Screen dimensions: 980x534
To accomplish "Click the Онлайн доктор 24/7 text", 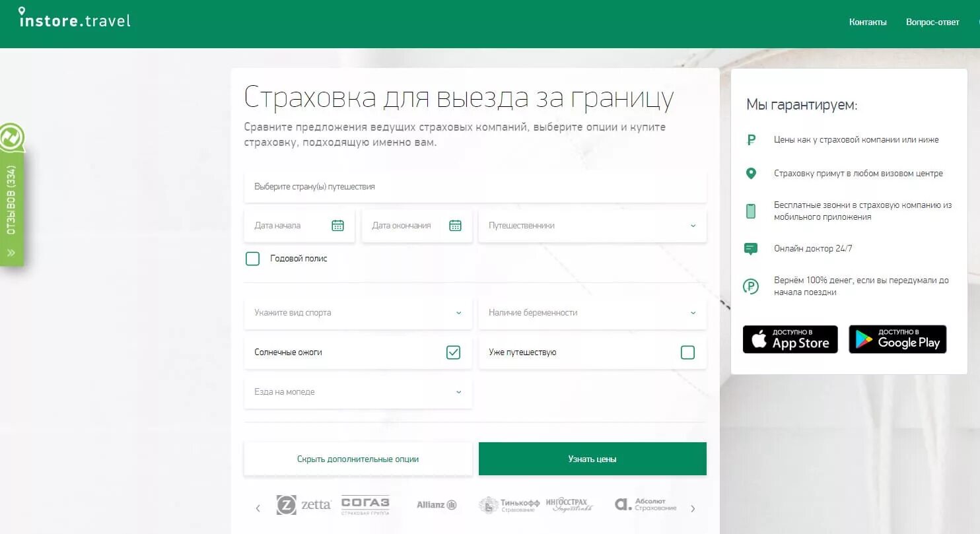I will (x=813, y=249).
